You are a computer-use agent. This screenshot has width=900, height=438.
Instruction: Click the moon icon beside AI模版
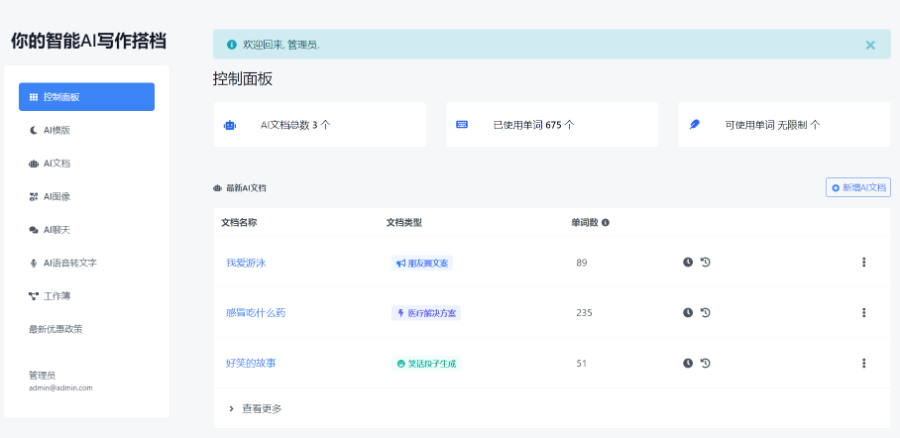pyautogui.click(x=33, y=130)
